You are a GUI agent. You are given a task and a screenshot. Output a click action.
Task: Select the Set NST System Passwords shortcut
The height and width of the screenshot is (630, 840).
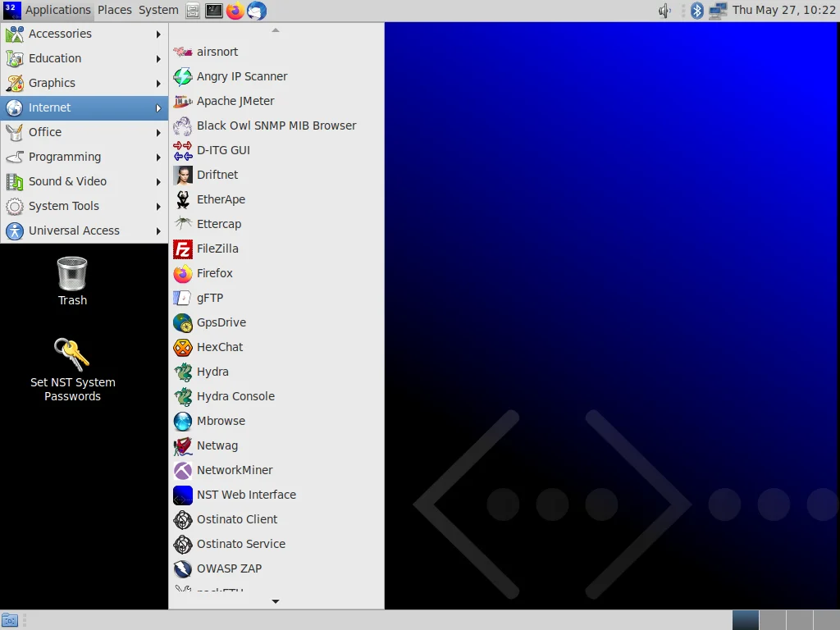click(x=72, y=370)
